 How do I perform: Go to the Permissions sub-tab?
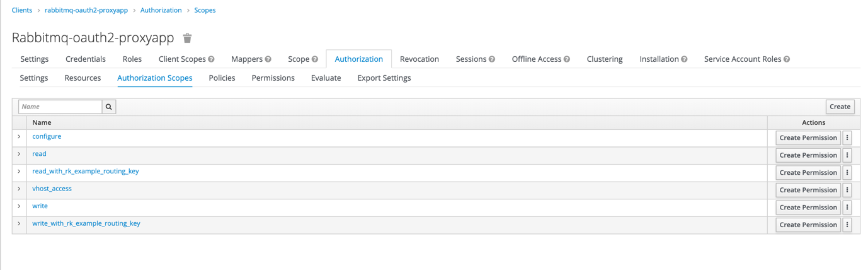click(273, 78)
